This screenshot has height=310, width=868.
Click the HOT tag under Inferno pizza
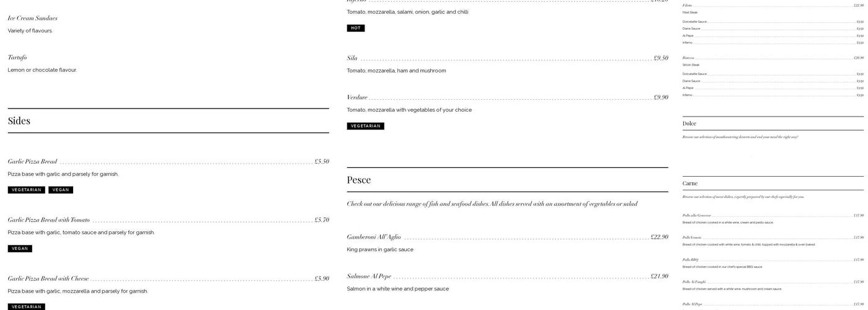[355, 28]
